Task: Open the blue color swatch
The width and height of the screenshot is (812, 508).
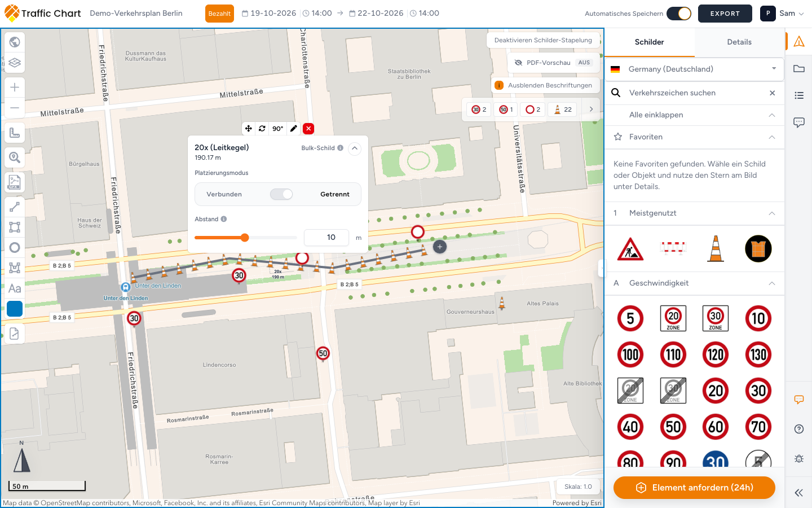Action: tap(15, 309)
